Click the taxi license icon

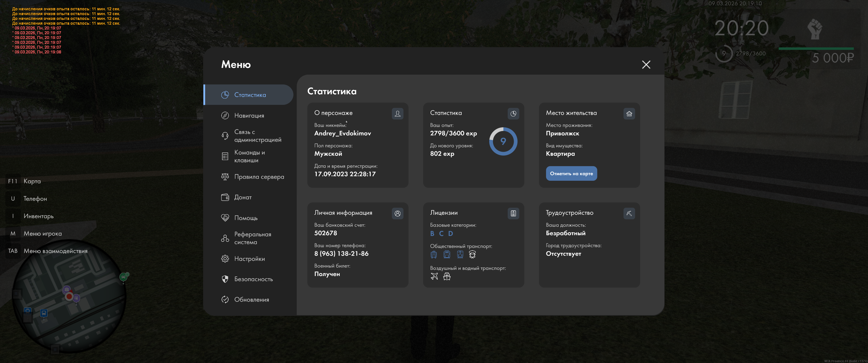[472, 255]
